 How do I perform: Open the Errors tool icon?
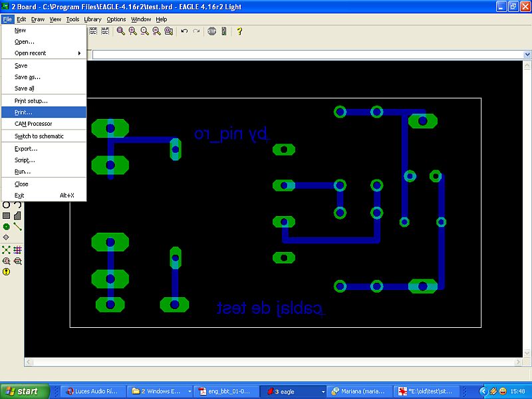coord(6,271)
